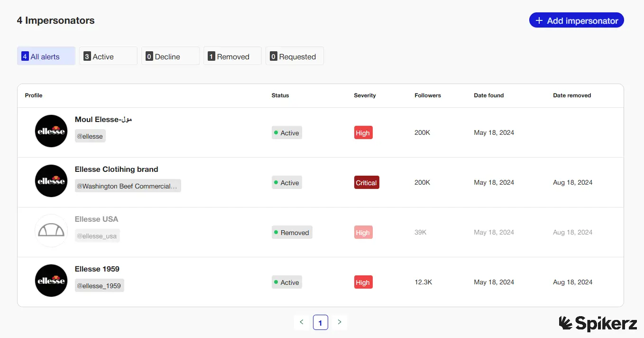Go to the previous page arrow
This screenshot has width=644, height=338.
coord(302,322)
